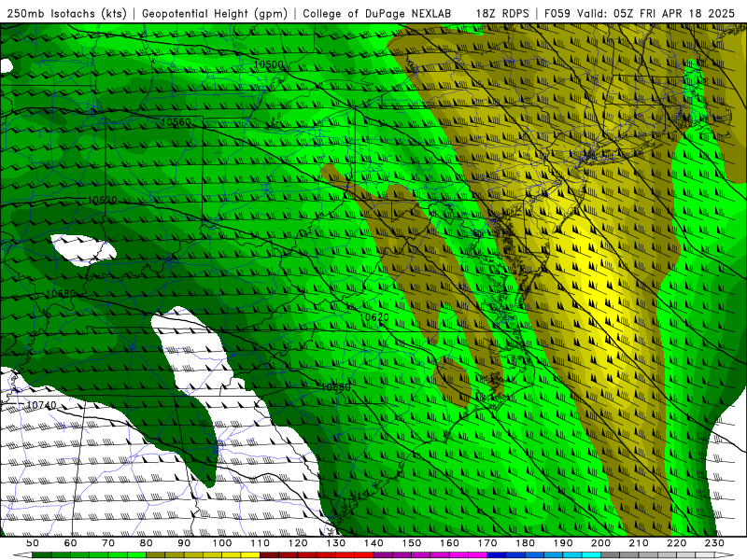Click the 50 tick label on the colorbar
Image resolution: width=747 pixels, height=560 pixels.
(x=32, y=543)
